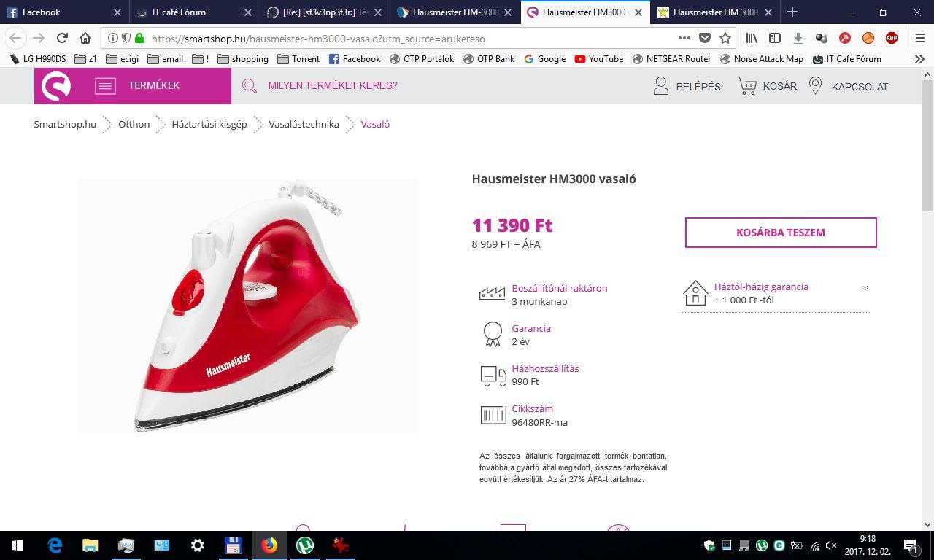
Task: Click the factory stock icon
Action: [x=493, y=293]
